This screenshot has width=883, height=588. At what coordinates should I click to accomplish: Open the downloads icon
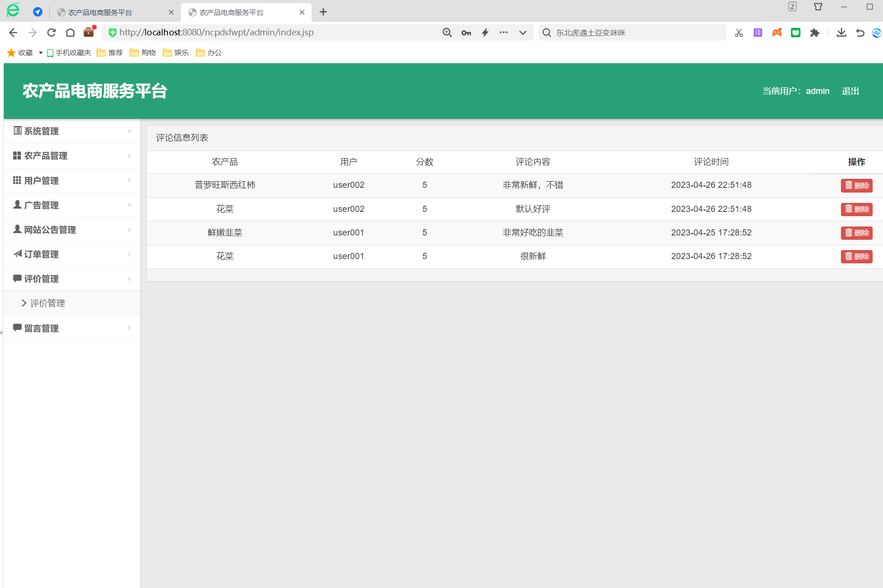841,33
